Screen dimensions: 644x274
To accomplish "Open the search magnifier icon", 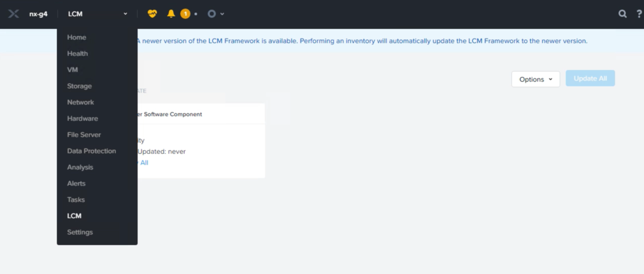I will point(623,14).
